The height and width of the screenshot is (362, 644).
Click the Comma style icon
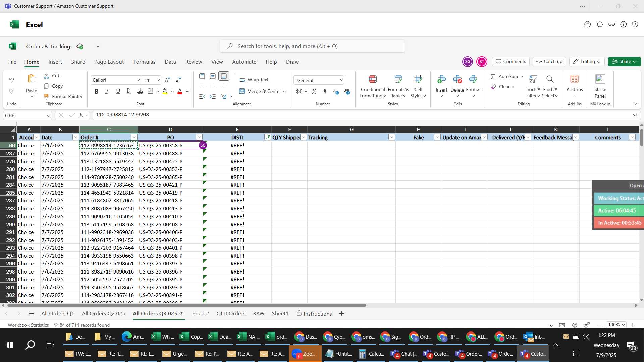point(325,91)
